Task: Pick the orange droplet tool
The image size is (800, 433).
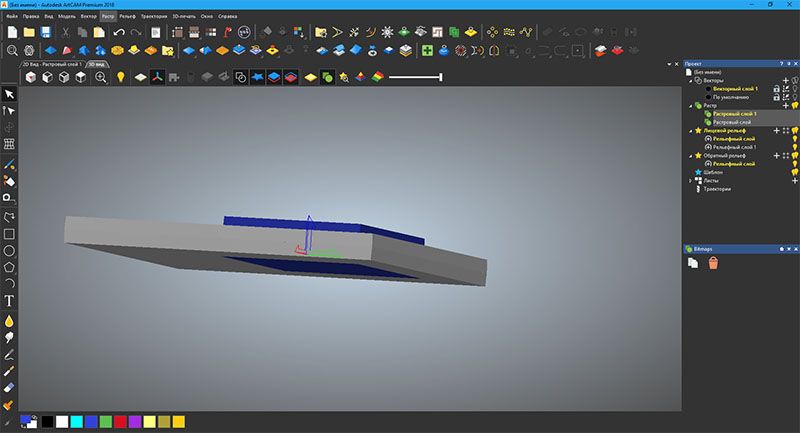Action: pos(9,321)
